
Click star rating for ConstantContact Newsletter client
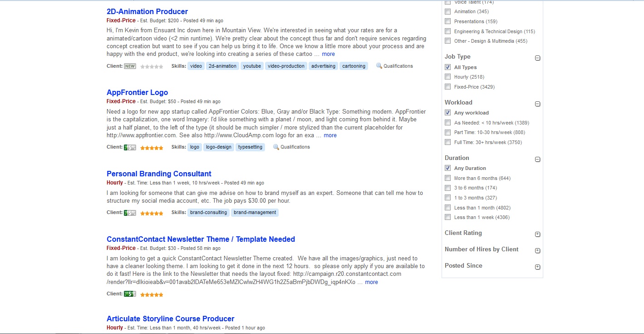[x=152, y=294]
